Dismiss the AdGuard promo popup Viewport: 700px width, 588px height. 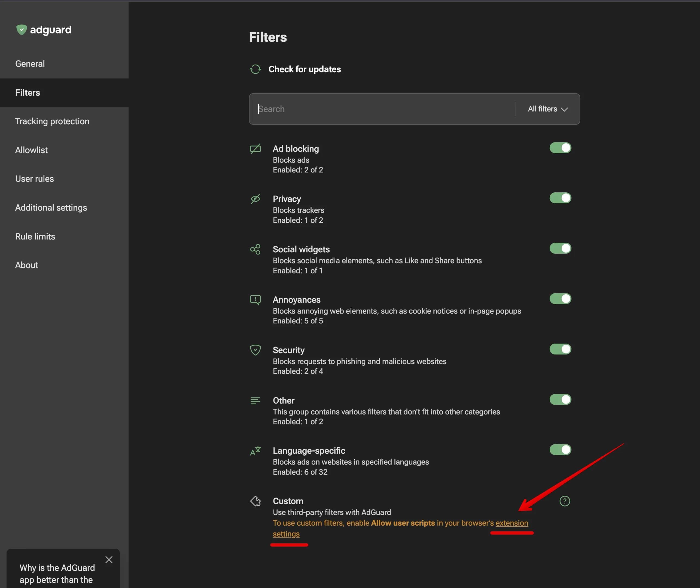click(109, 560)
